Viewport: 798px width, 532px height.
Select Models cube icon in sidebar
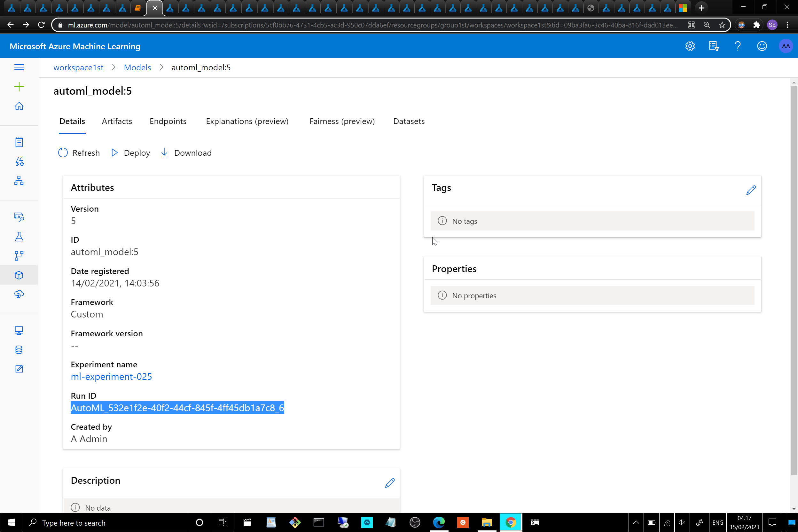(19, 275)
